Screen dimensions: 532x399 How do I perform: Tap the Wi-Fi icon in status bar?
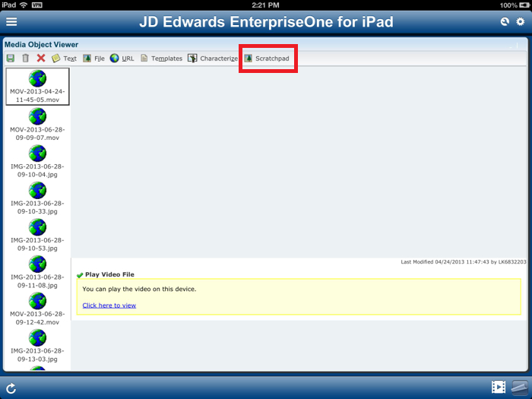pyautogui.click(x=24, y=5)
